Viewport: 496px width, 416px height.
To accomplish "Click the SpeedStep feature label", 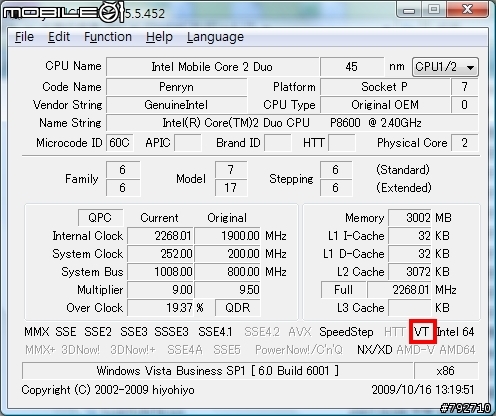I will tap(346, 332).
